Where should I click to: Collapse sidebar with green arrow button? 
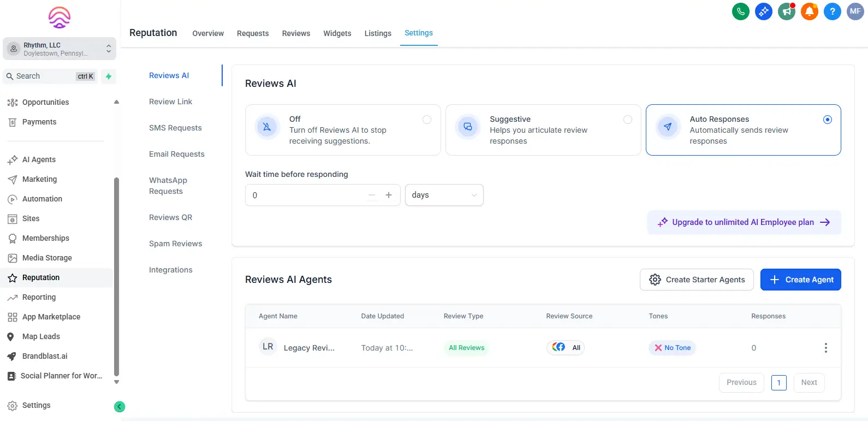click(x=120, y=406)
